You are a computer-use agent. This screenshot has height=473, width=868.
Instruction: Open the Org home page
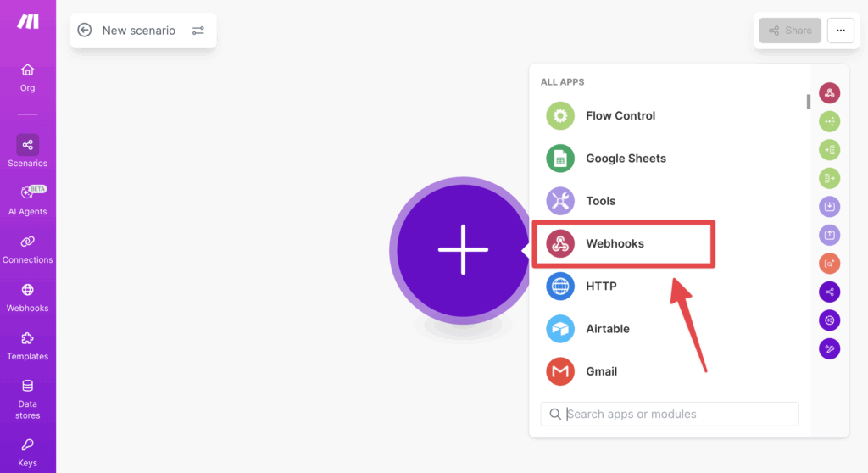(28, 77)
